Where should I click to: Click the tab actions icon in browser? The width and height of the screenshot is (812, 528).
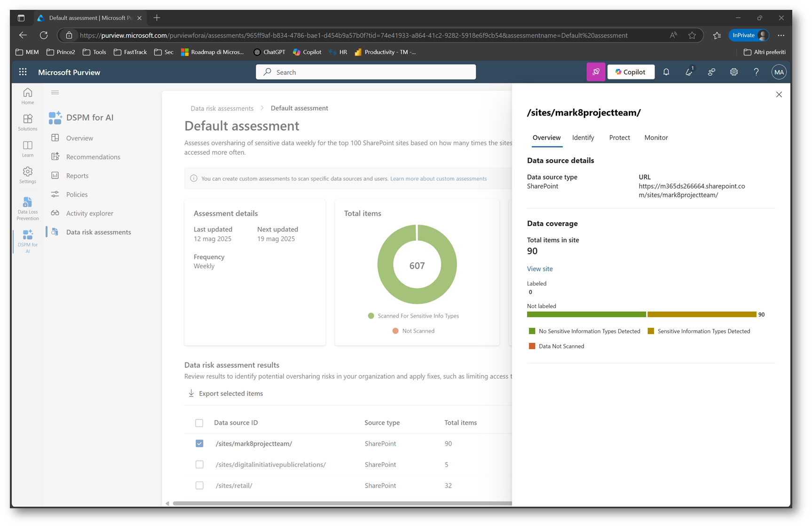pos(21,18)
